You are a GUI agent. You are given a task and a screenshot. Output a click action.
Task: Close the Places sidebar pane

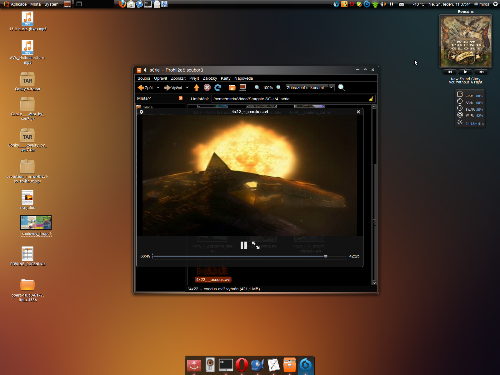point(181,98)
